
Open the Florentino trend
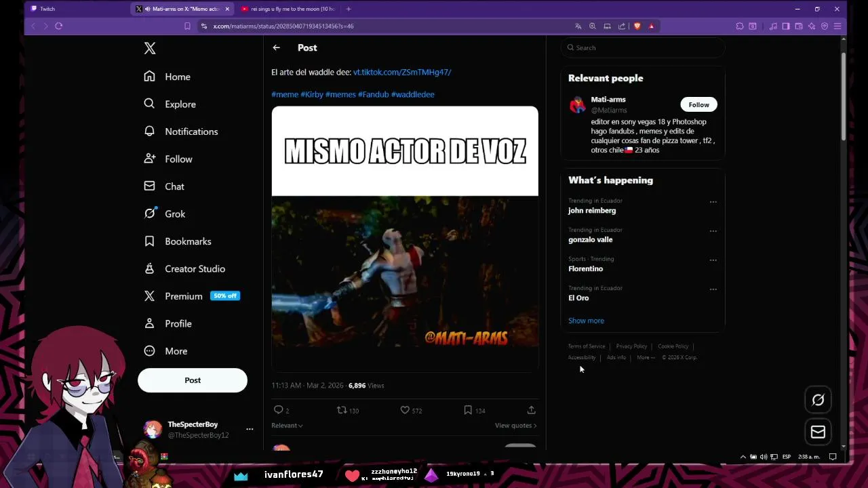(x=585, y=269)
